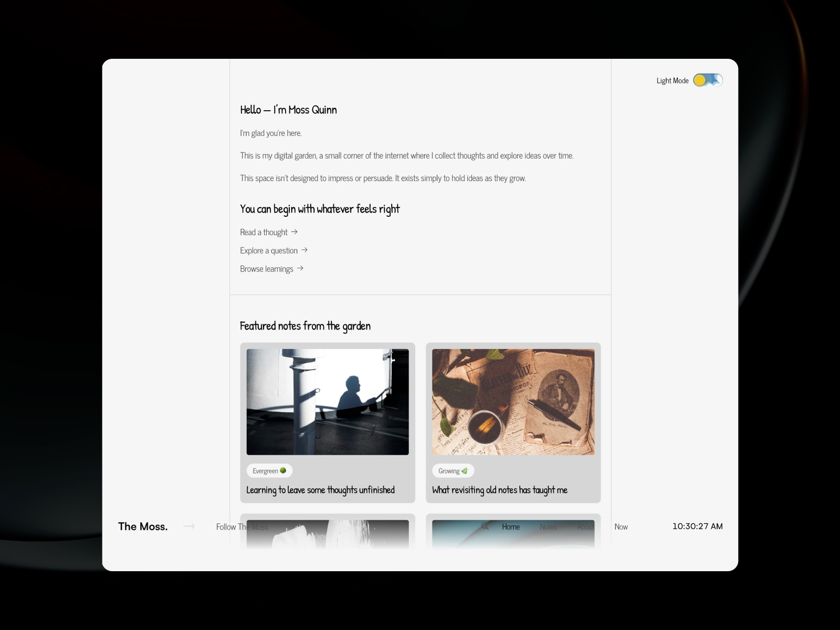Click The Moss. site logo
The width and height of the screenshot is (840, 630).
pyautogui.click(x=143, y=527)
